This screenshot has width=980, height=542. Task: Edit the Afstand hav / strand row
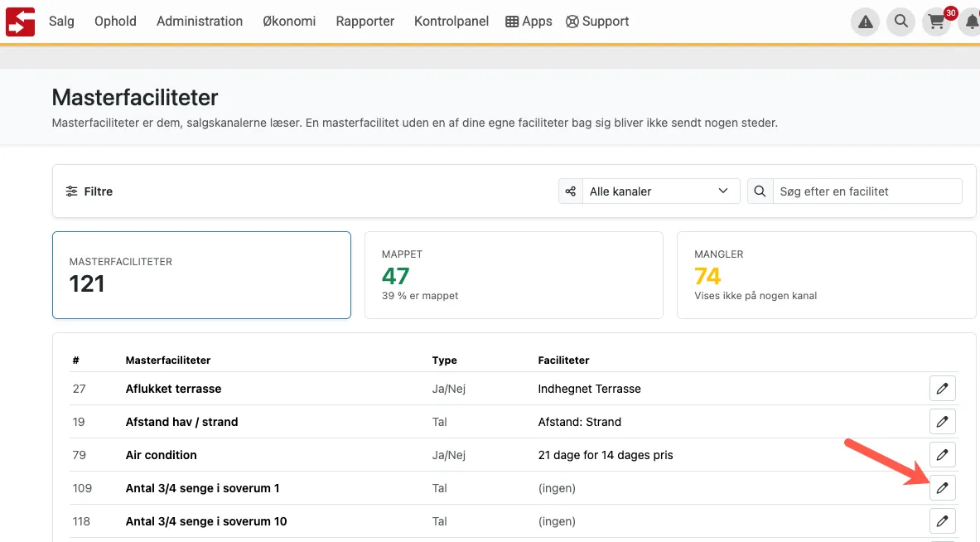tap(942, 422)
